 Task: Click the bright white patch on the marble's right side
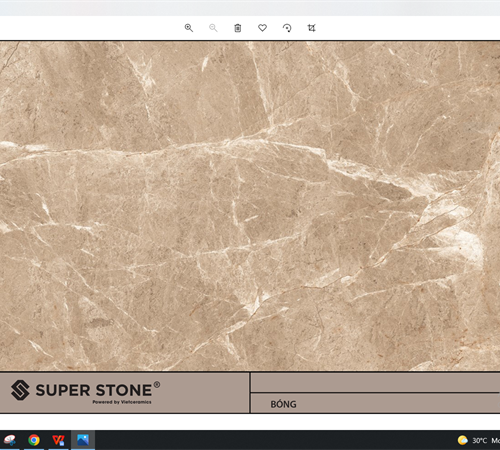coord(467,243)
